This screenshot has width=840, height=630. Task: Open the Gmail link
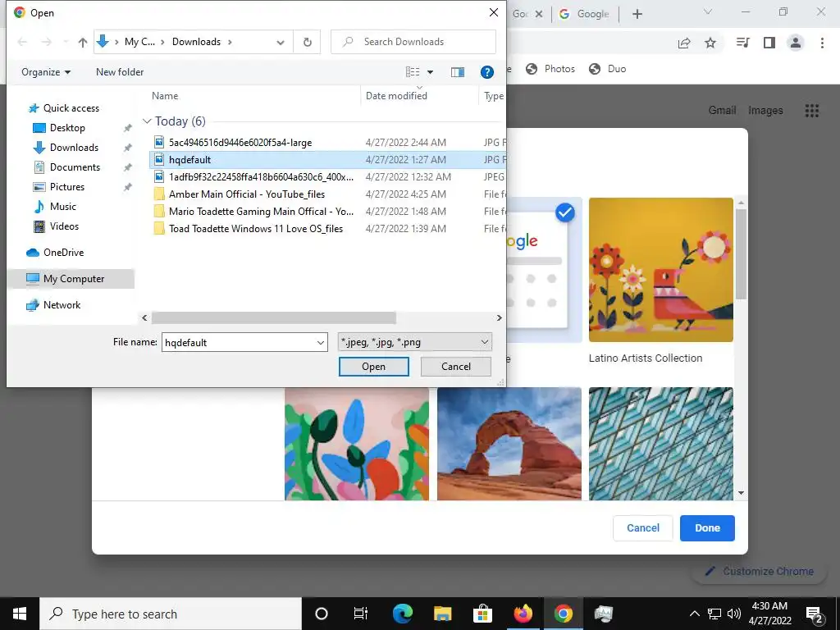coord(722,111)
